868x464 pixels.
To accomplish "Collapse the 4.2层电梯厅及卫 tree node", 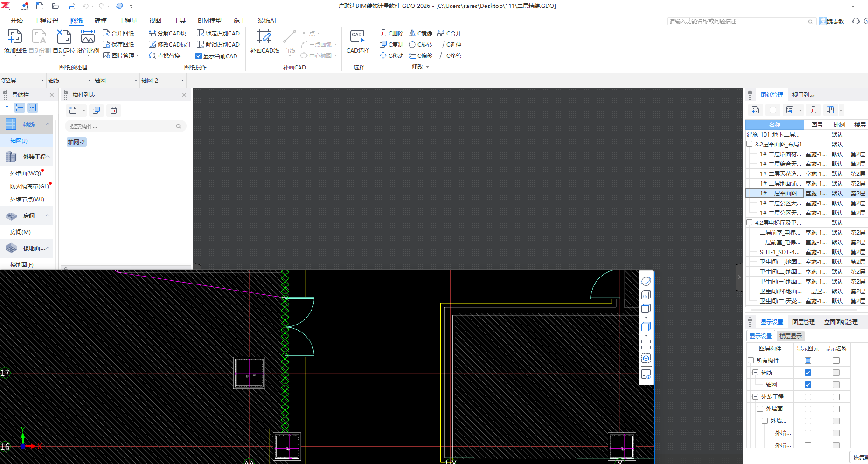I will [750, 222].
